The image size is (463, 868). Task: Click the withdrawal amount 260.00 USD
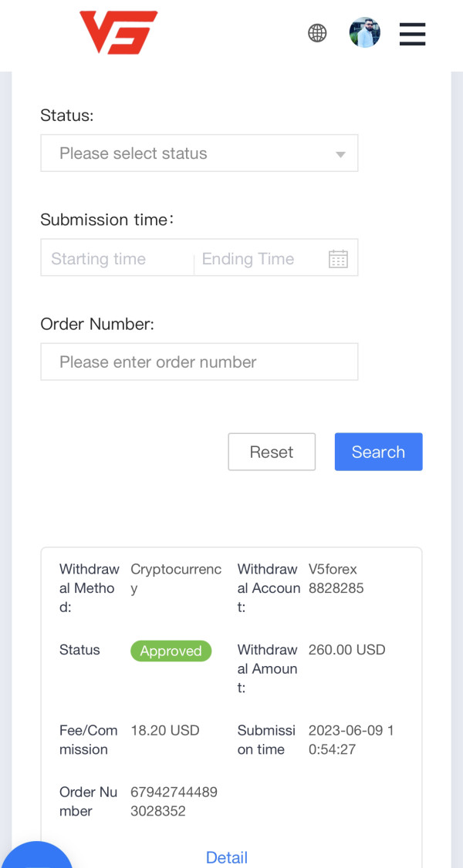click(x=346, y=649)
